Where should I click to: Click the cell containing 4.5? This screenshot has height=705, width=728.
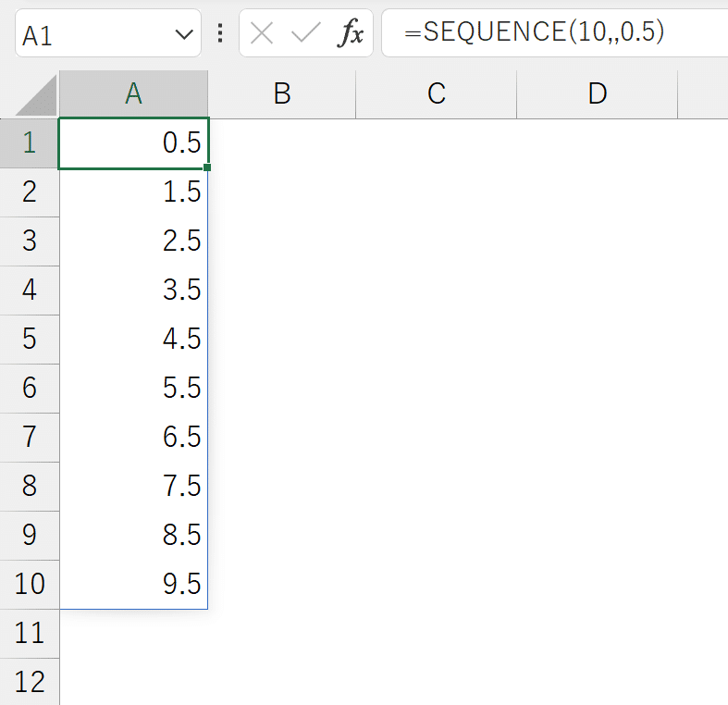click(x=134, y=340)
